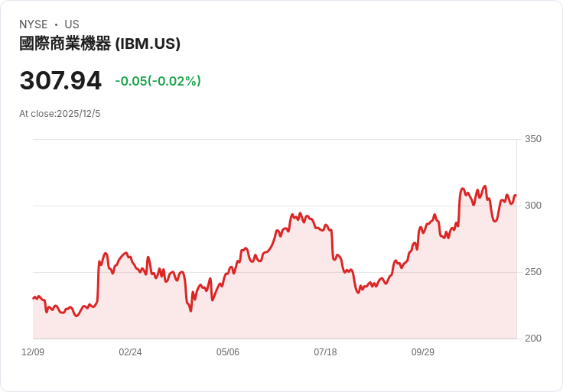Click the 350 horizontal gridline
The image size is (563, 392).
click(x=275, y=139)
